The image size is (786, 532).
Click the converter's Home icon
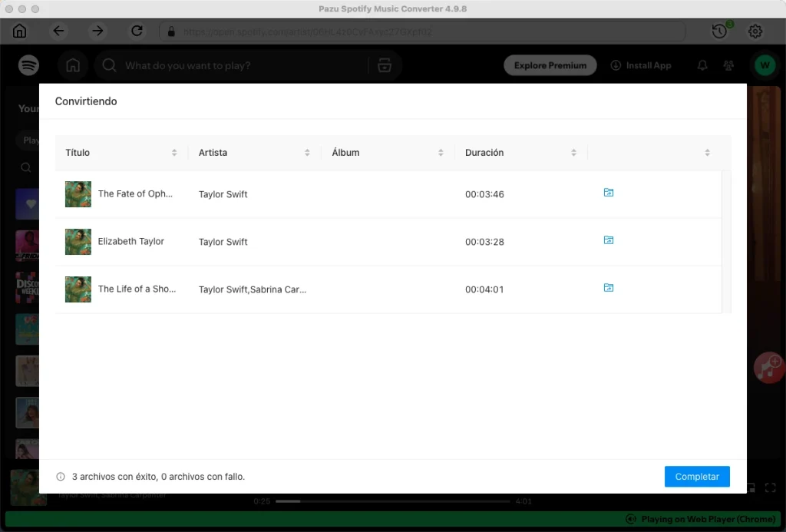(x=19, y=31)
